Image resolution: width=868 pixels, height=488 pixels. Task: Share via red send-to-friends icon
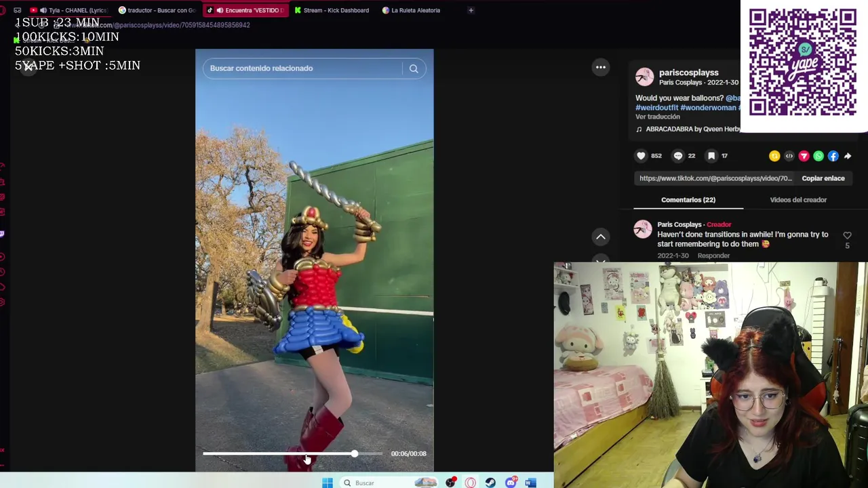[x=804, y=156]
